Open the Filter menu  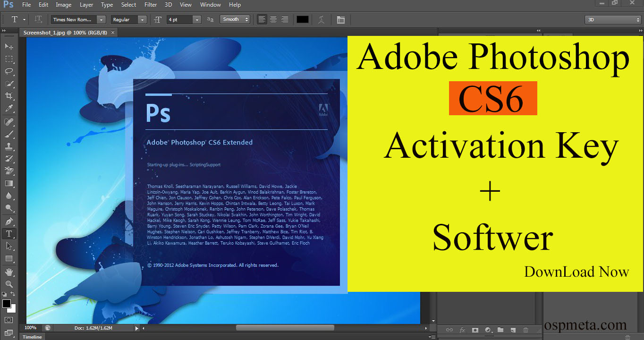(x=151, y=5)
